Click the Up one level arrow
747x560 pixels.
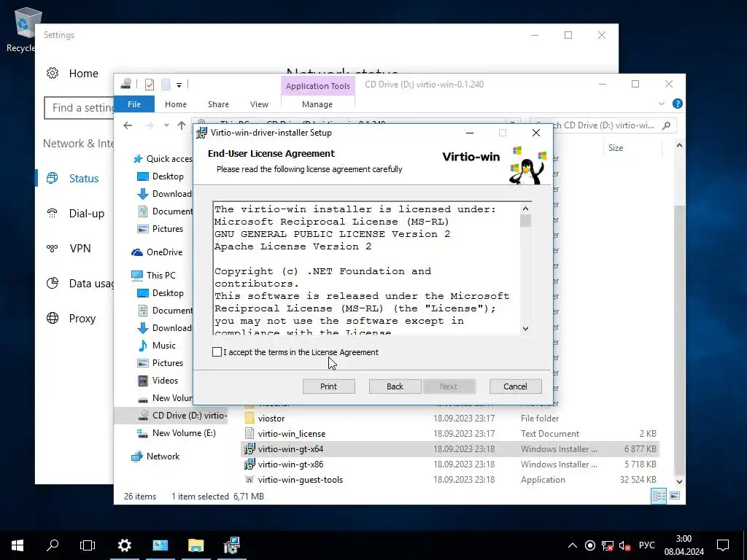coord(182,125)
